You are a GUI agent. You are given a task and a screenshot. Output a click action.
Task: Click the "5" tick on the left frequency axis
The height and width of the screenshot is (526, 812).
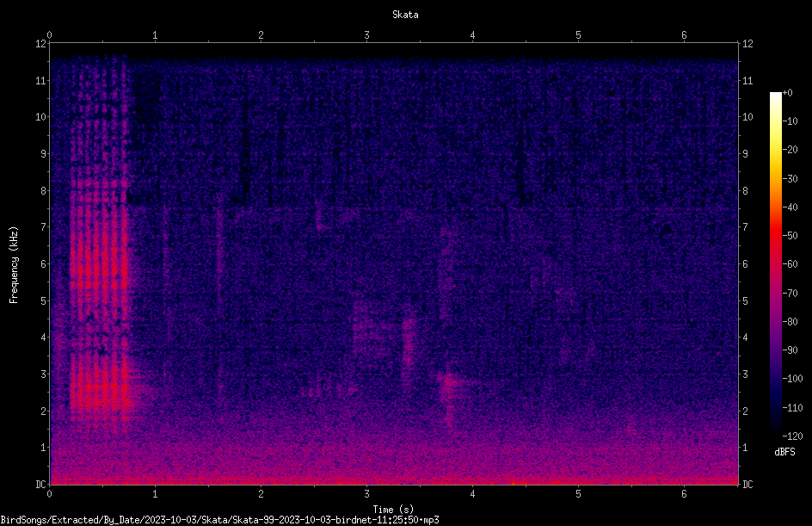(43, 300)
